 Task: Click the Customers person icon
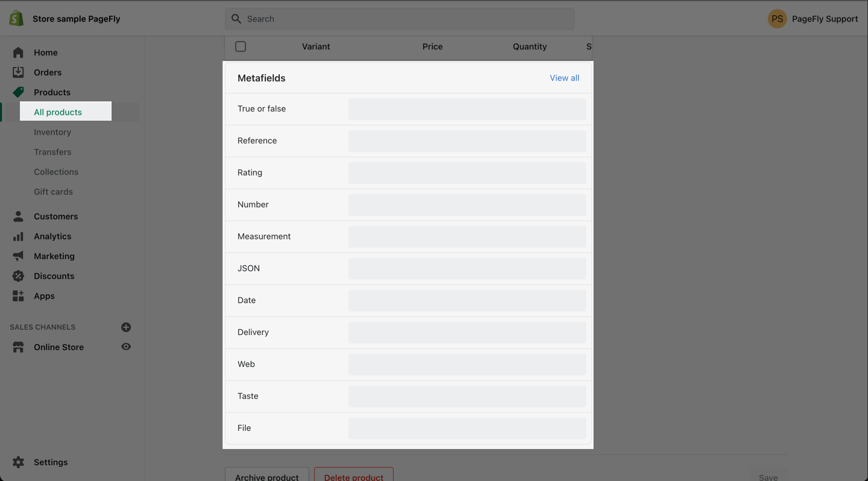coord(18,216)
